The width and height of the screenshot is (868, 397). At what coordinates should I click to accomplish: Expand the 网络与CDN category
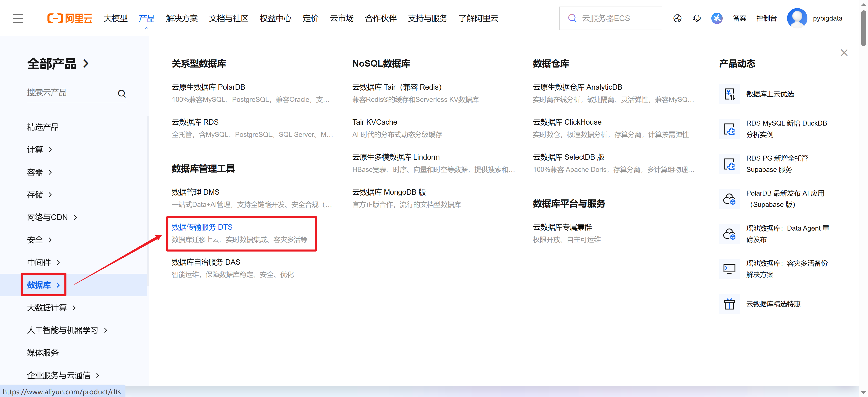pos(52,217)
